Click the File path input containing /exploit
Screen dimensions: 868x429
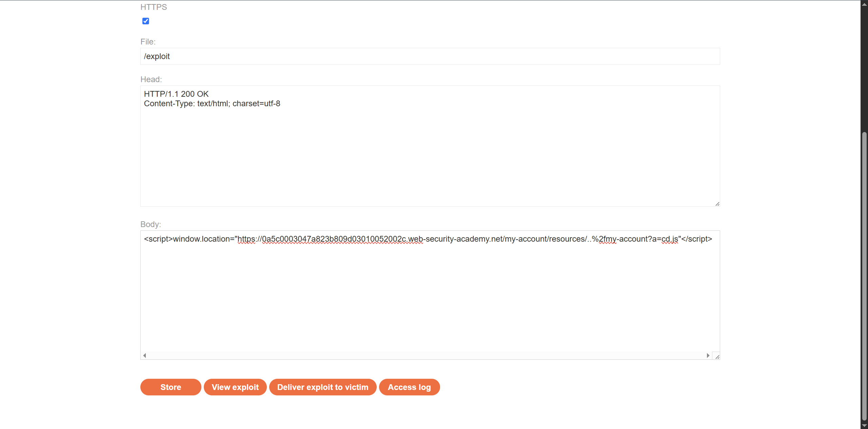click(x=430, y=56)
